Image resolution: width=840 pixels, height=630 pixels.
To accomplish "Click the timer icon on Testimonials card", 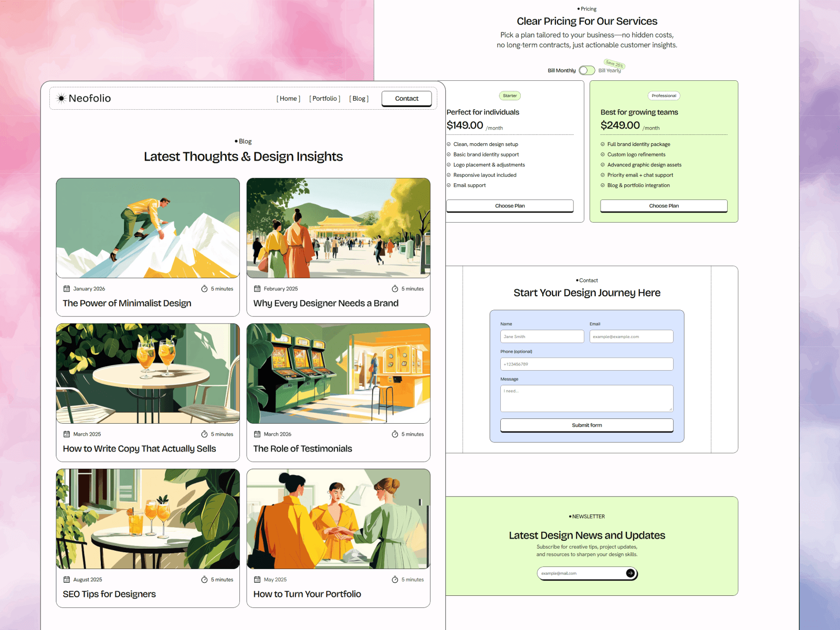I will [395, 434].
